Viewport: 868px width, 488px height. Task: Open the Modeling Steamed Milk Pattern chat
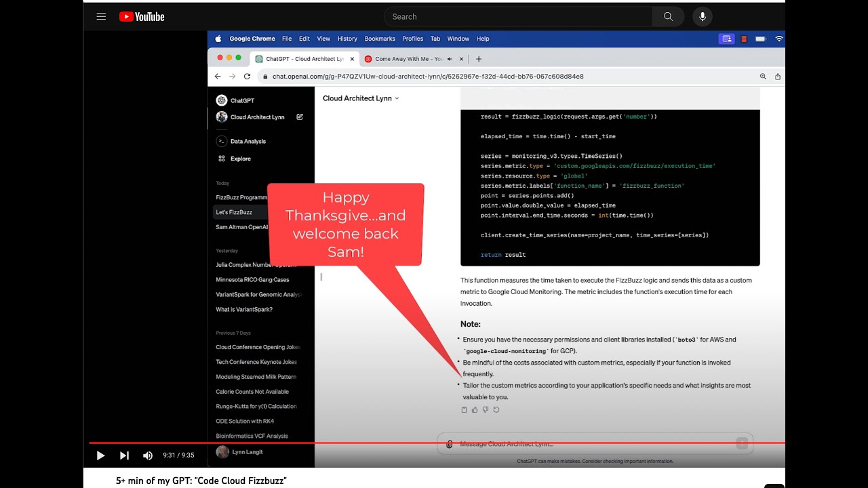click(256, 377)
